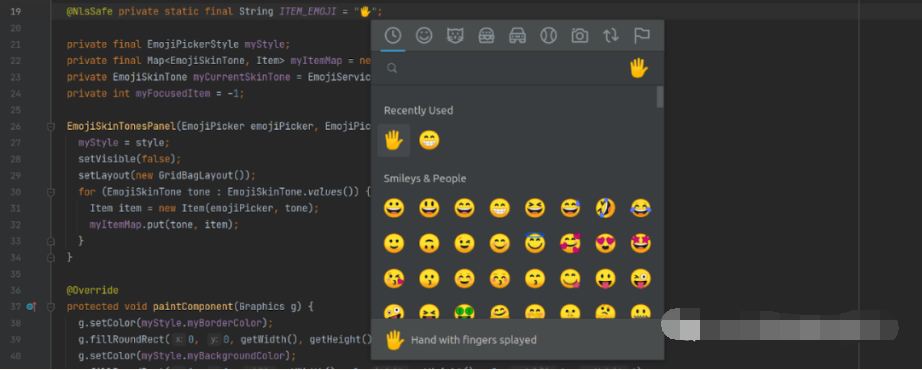
Task: Collapse paintComponent method fold at line 37
Action: coord(51,306)
